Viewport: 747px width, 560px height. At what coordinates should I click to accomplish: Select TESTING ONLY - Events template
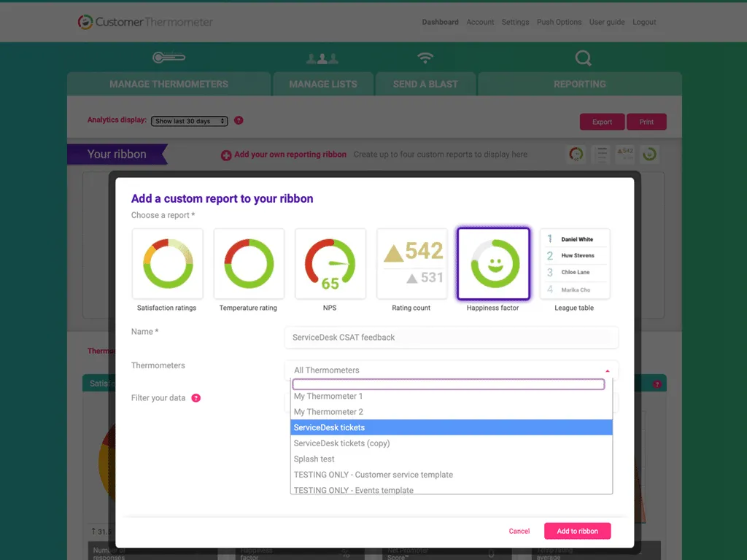coord(451,489)
